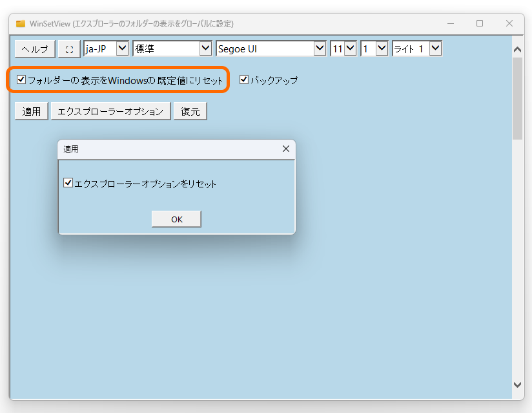Screen dimensions: 532x413
Task: Click the 復元 button
Action: coord(190,111)
